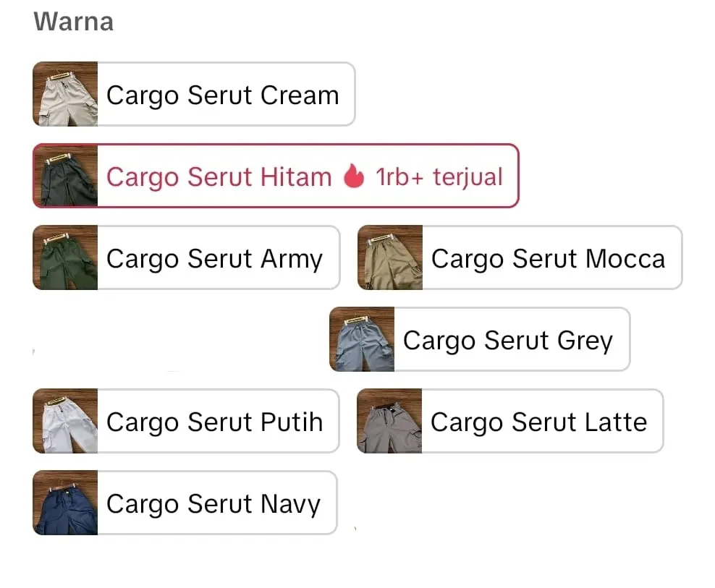Click the cream cargo pants thumbnail
This screenshot has height=588, width=715.
[66, 95]
